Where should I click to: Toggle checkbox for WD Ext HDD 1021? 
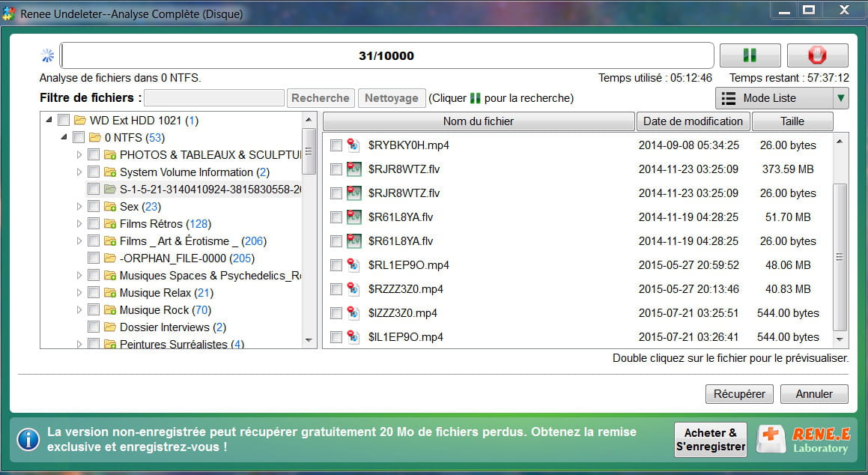pos(64,121)
